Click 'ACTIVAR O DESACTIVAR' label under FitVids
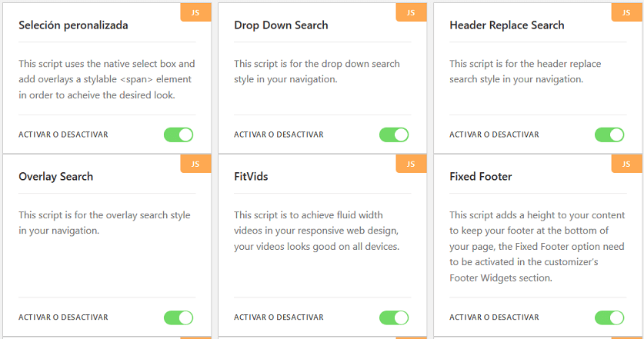The image size is (644, 339). (x=279, y=317)
